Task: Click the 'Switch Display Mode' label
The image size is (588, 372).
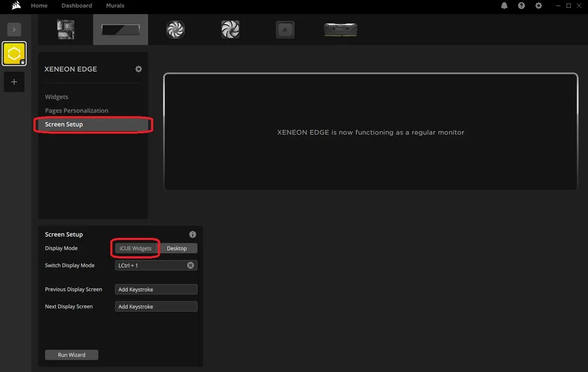Action: coord(70,265)
